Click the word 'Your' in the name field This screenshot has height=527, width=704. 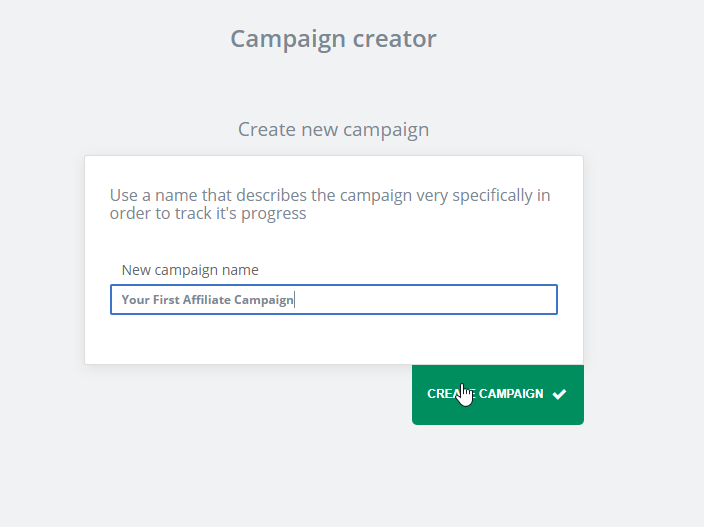click(135, 300)
